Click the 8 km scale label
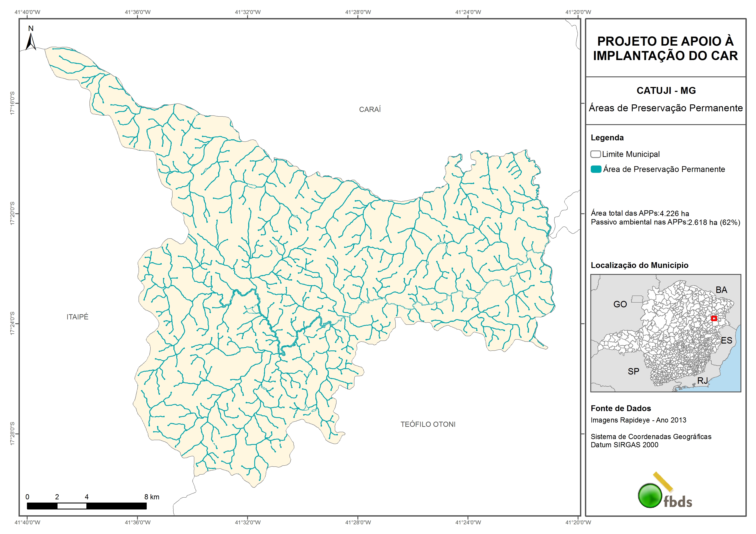The image size is (756, 534). pos(151,497)
